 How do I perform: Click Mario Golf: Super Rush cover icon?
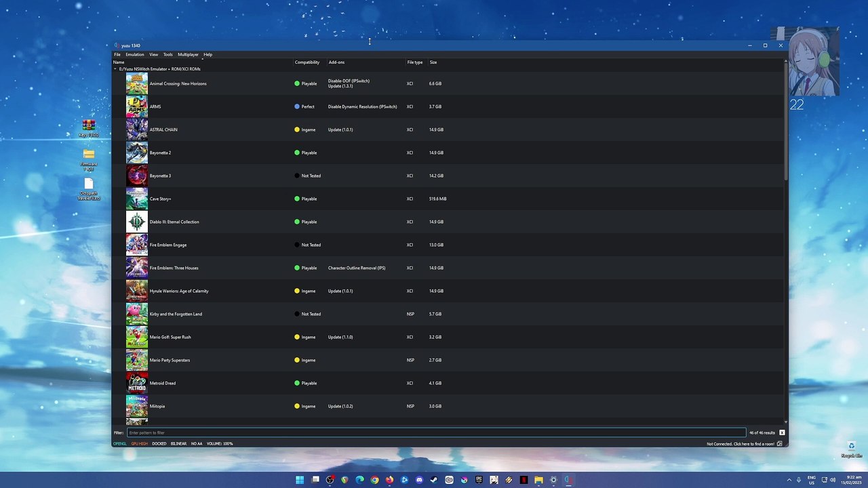136,337
